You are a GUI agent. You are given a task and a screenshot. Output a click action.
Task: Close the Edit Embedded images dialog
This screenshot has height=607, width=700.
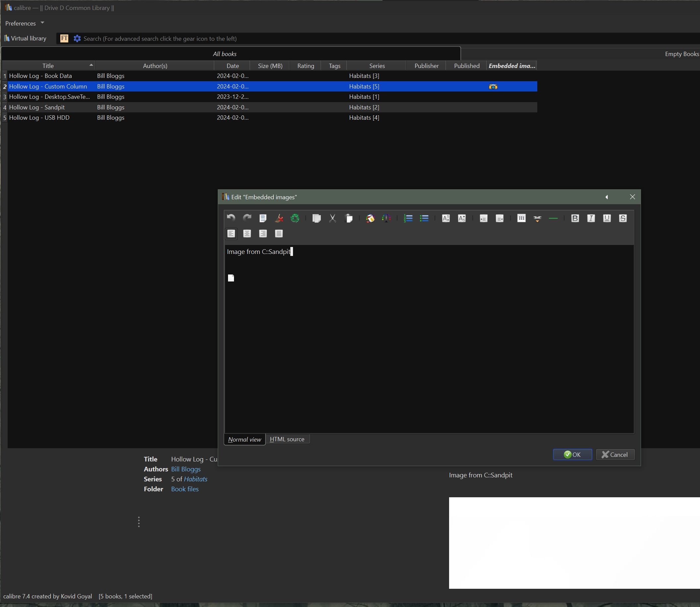[x=632, y=197]
